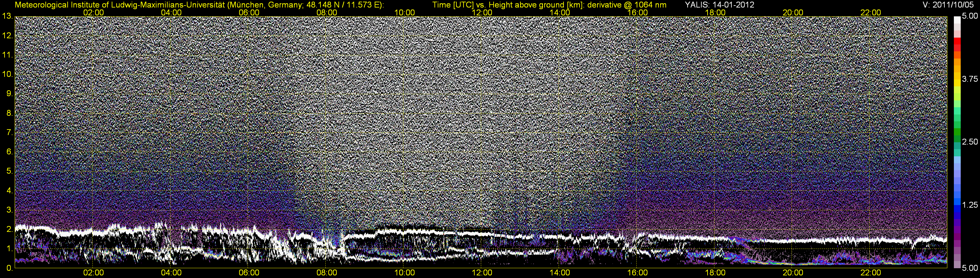This screenshot has height=278, width=980.
Task: Click '04:00' on the top time axis
Action: (171, 12)
